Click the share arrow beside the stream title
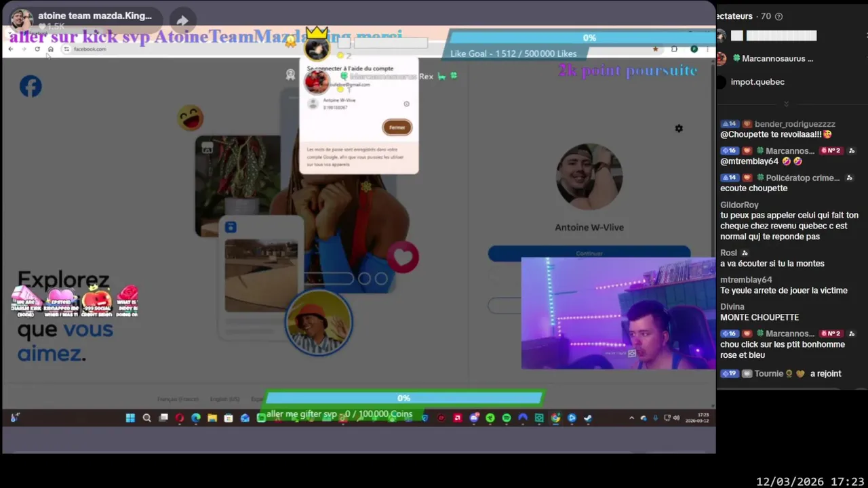This screenshot has height=488, width=868. (x=182, y=21)
